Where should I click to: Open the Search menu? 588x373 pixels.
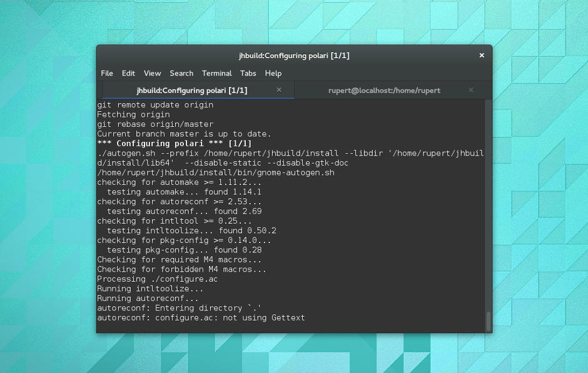click(181, 73)
